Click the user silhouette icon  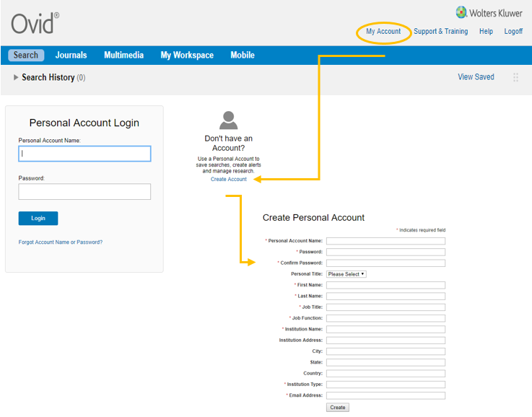click(x=228, y=120)
